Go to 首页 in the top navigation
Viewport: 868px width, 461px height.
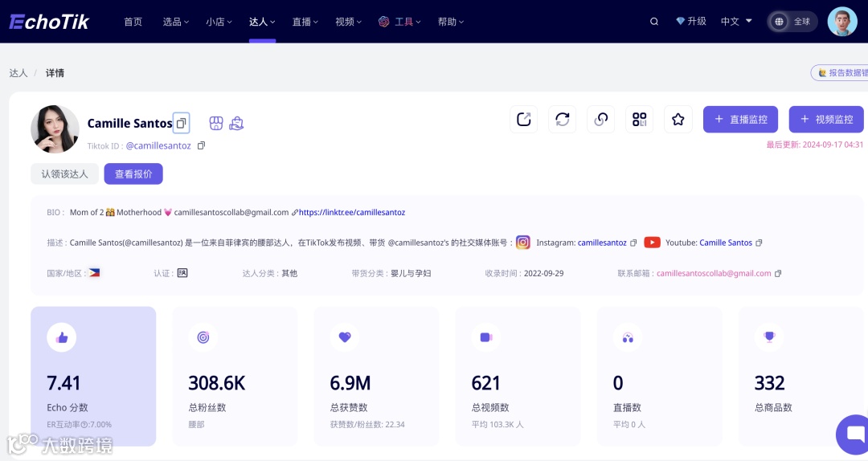coord(133,22)
